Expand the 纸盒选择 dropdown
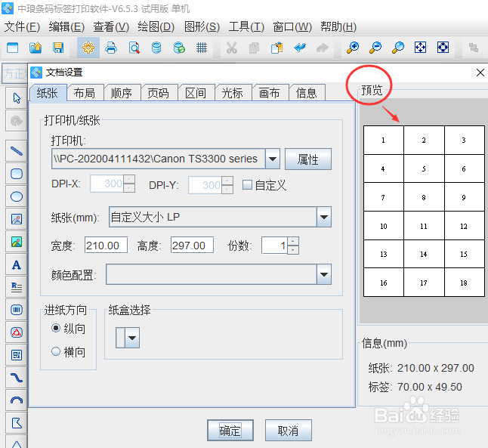488x448 pixels. (x=132, y=338)
